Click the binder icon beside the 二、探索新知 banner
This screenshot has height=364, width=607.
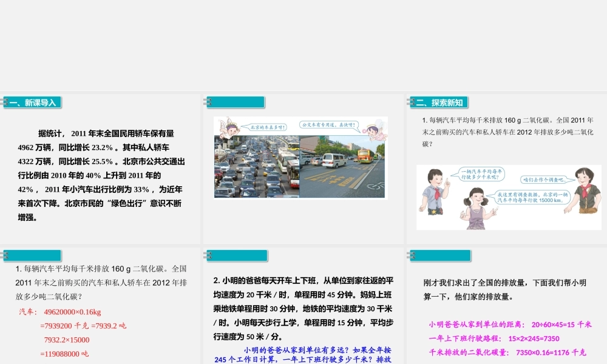[x=412, y=103]
